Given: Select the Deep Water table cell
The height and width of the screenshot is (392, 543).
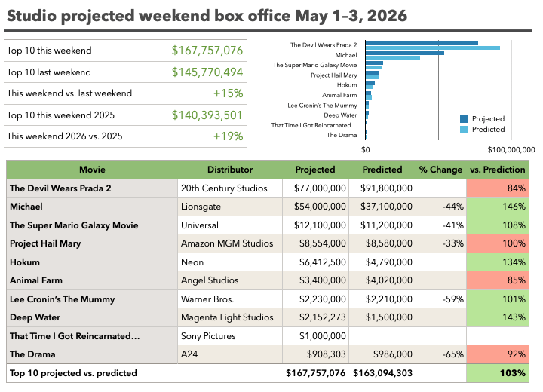Looking at the screenshot, I should coord(92,317).
